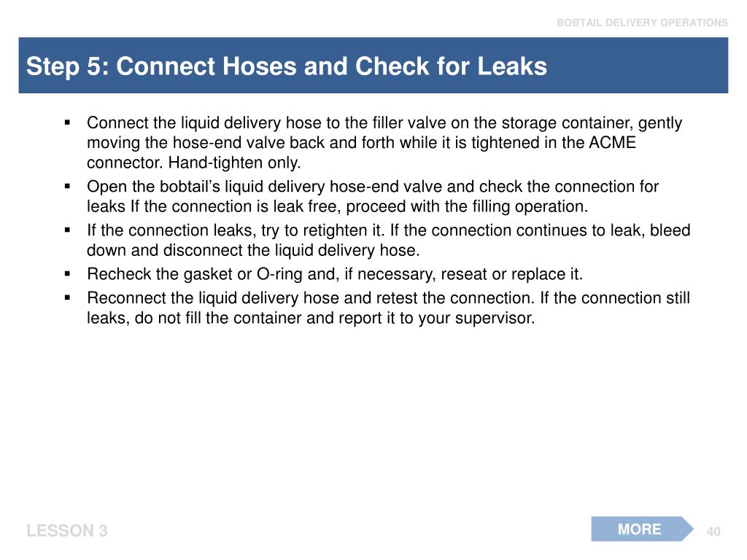The image size is (747, 560).
Task: Click the text 'Hand-tighten only.'
Action: [234, 163]
